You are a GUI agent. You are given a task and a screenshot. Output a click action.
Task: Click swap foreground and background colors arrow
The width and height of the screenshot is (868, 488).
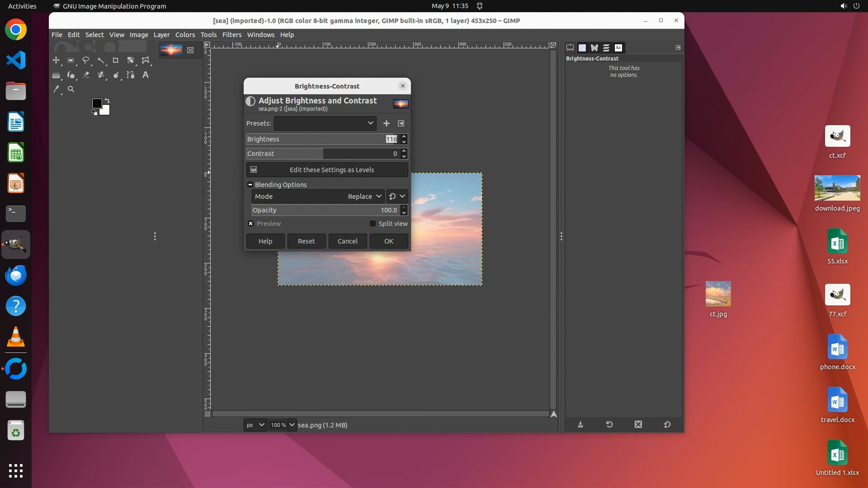[x=107, y=101]
